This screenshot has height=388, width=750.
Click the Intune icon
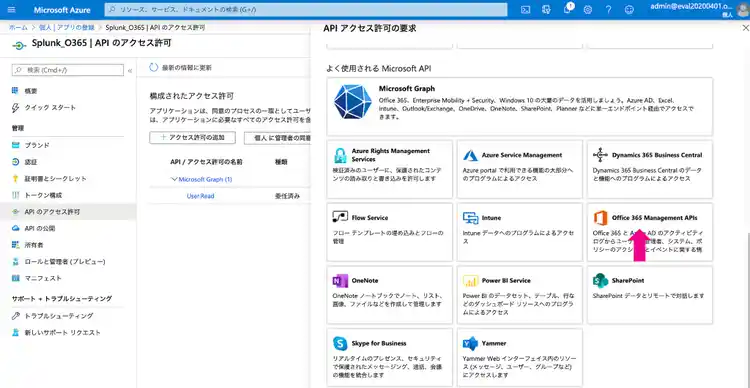(471, 218)
